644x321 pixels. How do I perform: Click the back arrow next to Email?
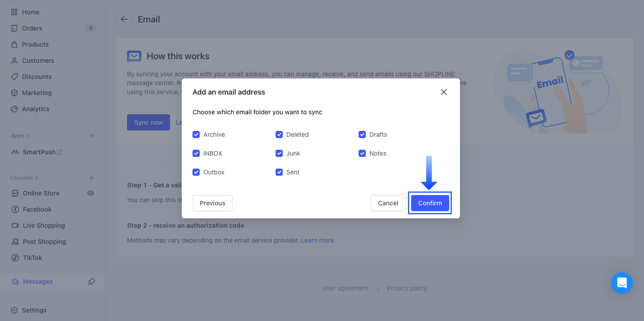click(124, 19)
